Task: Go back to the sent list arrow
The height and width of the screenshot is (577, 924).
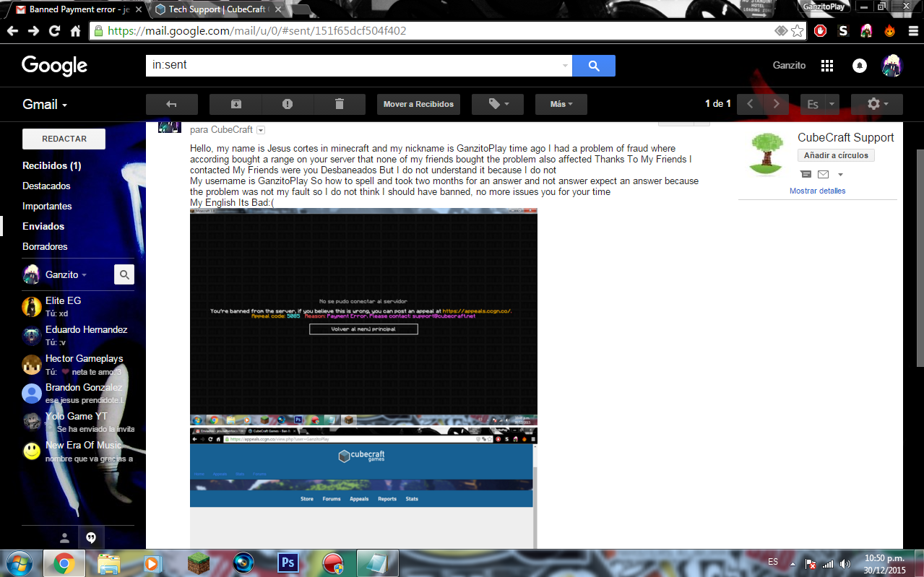Action: click(x=172, y=104)
